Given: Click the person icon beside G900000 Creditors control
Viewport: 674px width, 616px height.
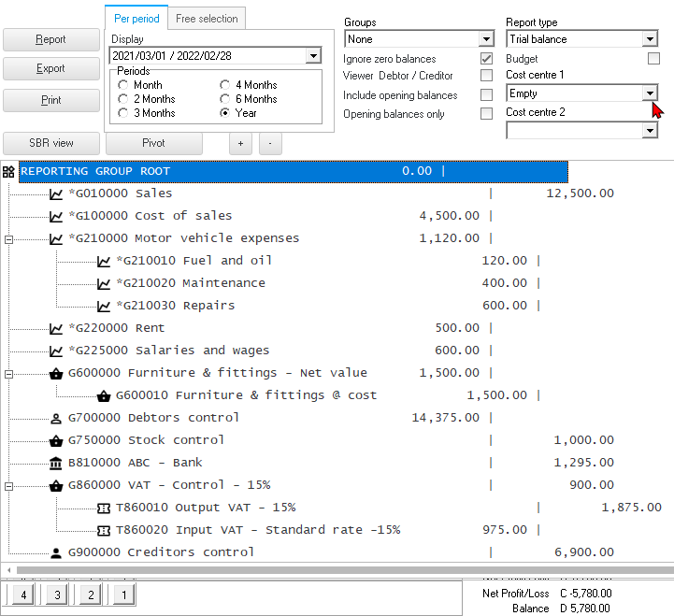Looking at the screenshot, I should (56, 552).
